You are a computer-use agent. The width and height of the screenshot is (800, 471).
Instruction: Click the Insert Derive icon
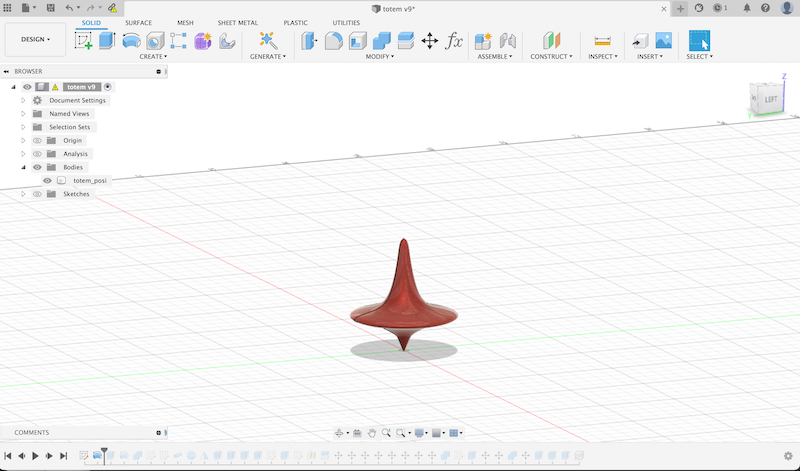click(x=640, y=40)
